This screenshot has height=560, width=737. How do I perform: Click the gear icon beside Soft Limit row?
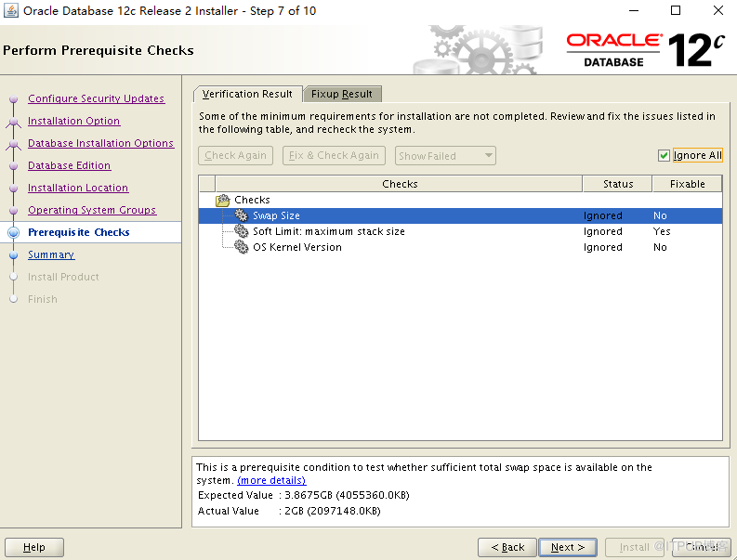(x=241, y=231)
